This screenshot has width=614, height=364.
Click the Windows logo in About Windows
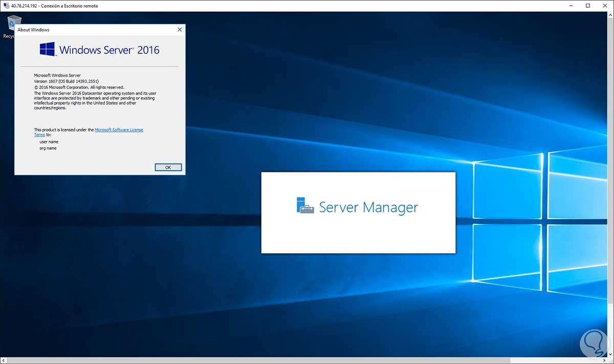pyautogui.click(x=47, y=50)
